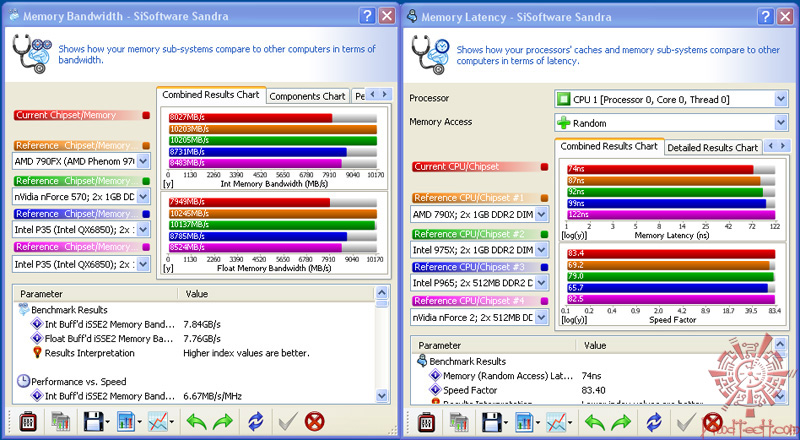Click blue Reference Chipset/Memory color square
The image size is (800, 440).
click(146, 214)
